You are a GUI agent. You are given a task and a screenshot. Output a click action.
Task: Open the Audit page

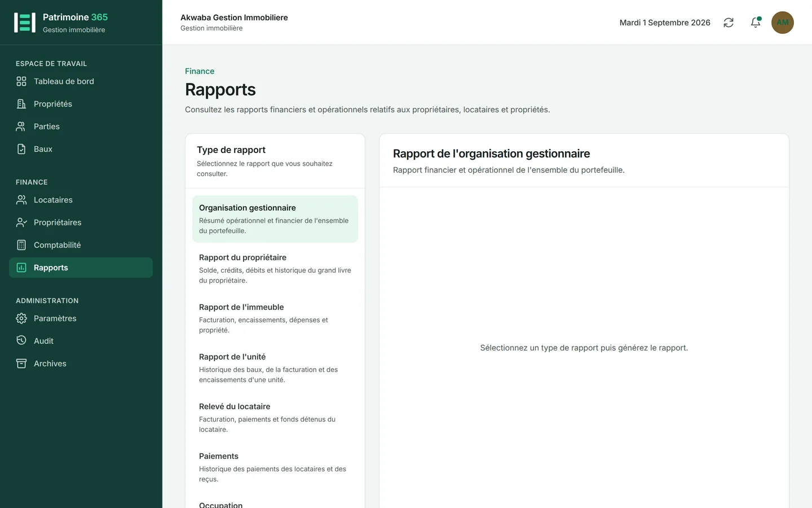81,341
